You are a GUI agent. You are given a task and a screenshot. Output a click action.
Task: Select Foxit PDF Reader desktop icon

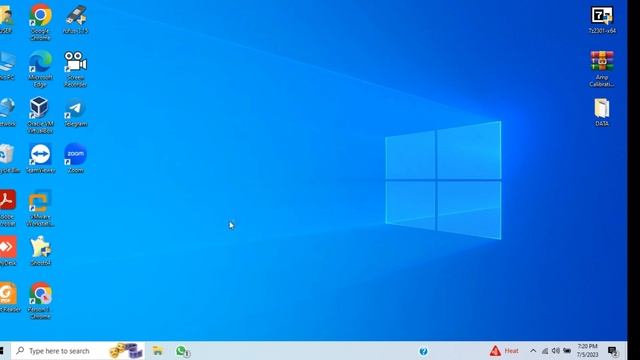9,298
